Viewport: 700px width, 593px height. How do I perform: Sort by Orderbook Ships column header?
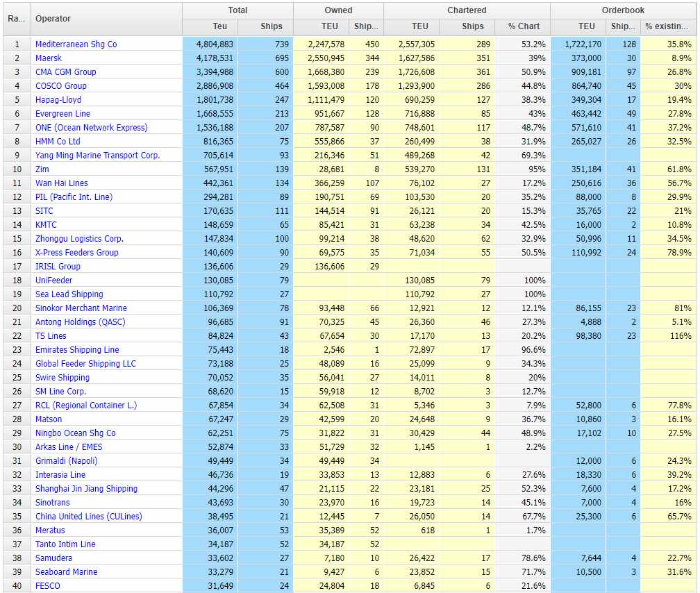pyautogui.click(x=623, y=26)
